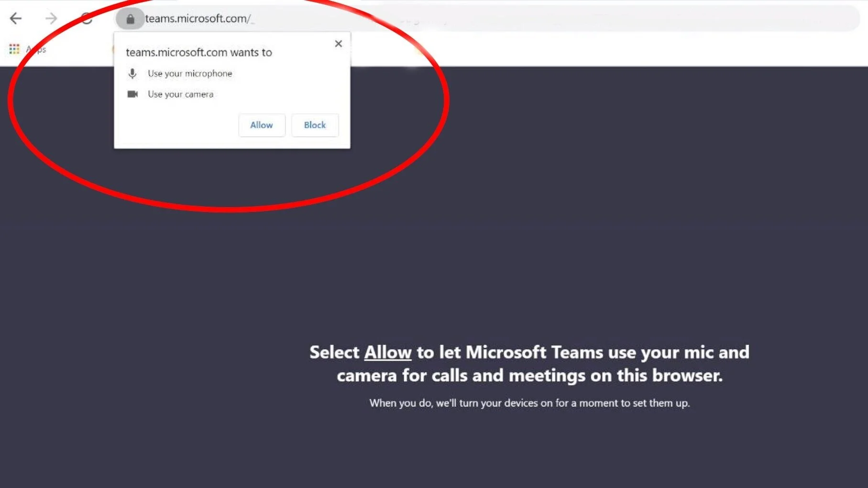Go back with the browser back arrow

click(x=16, y=19)
